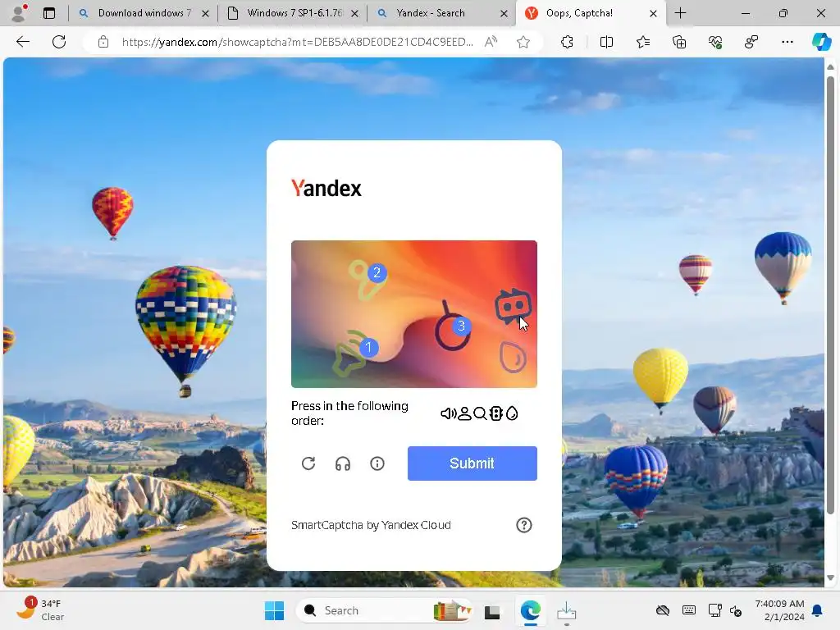Open the black folder taskbar app
The image size is (840, 630).
point(492,610)
